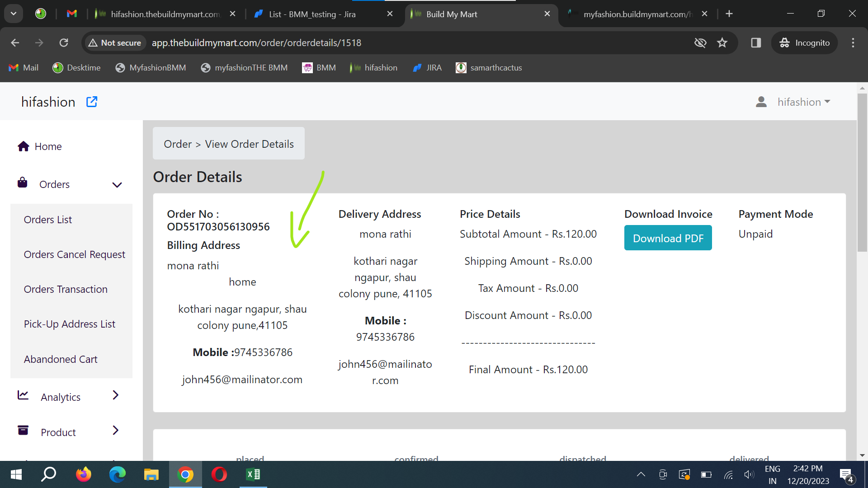Open the browser side panel icon

click(756, 42)
